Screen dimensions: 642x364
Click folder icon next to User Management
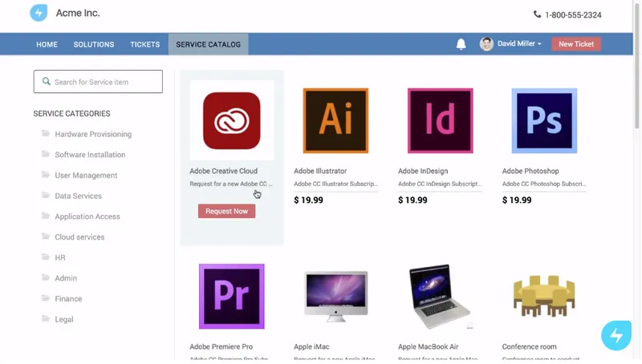[46, 174]
